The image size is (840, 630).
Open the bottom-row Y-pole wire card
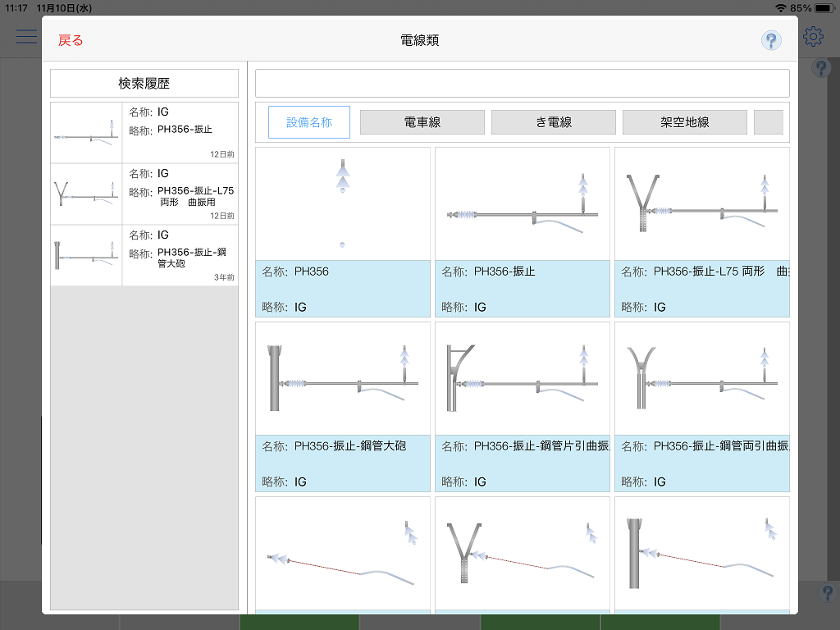pos(523,555)
